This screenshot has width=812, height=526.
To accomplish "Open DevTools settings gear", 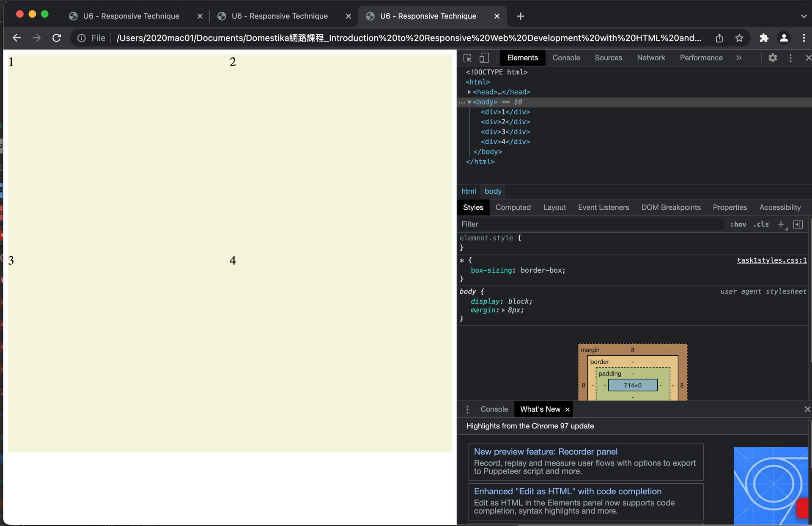I will point(773,58).
